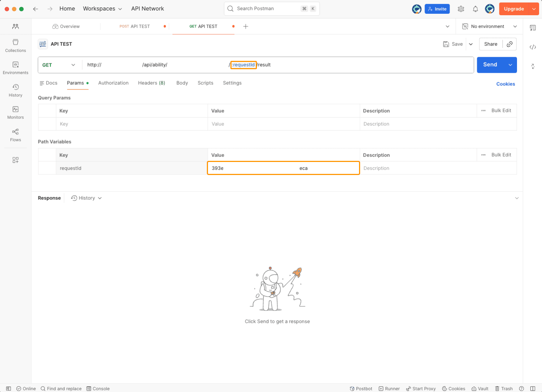
Task: Open the Workspaces dropdown menu
Action: click(103, 9)
